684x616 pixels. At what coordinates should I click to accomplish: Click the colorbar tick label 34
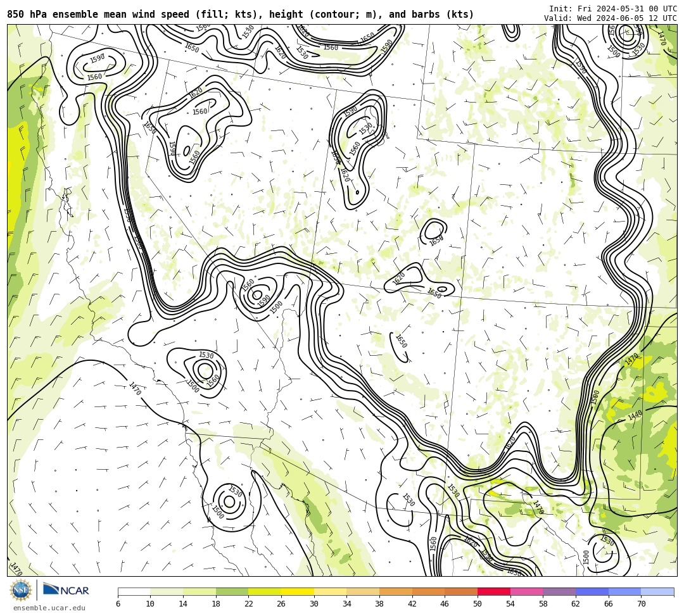point(347,604)
